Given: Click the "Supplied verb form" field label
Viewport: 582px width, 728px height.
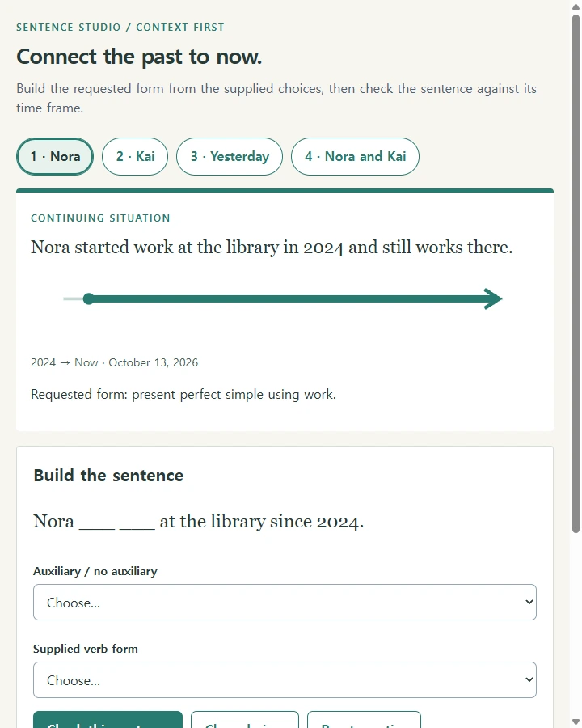Looking at the screenshot, I should pos(86,649).
